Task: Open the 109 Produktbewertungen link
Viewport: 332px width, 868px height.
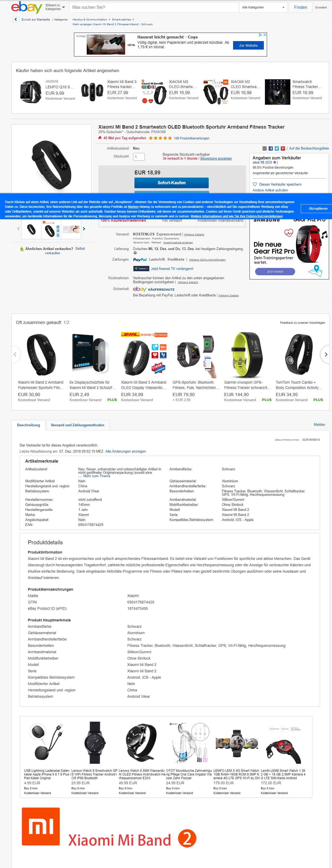Action: tap(191, 138)
